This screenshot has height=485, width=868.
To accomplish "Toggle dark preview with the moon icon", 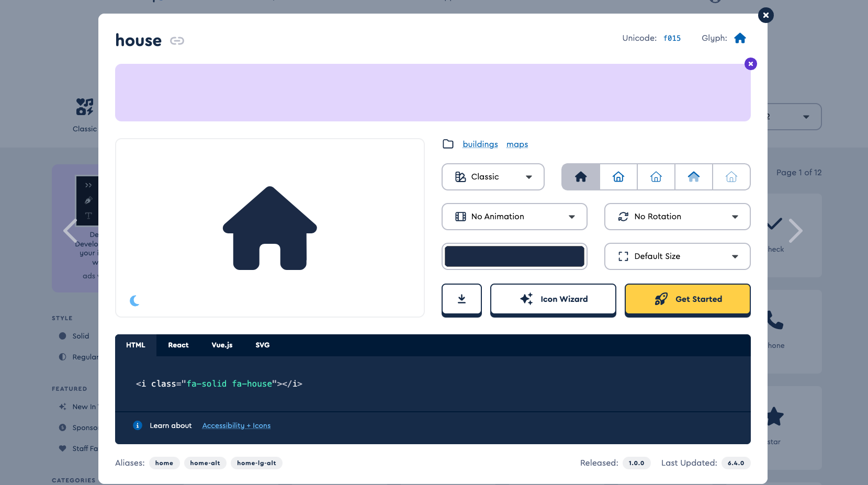I will click(x=134, y=301).
